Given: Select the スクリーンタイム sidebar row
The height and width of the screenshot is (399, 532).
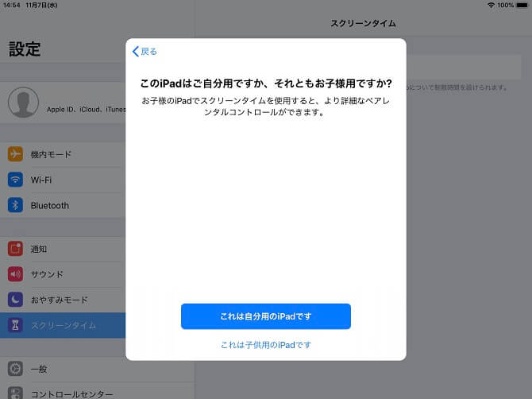Looking at the screenshot, I should [63, 325].
